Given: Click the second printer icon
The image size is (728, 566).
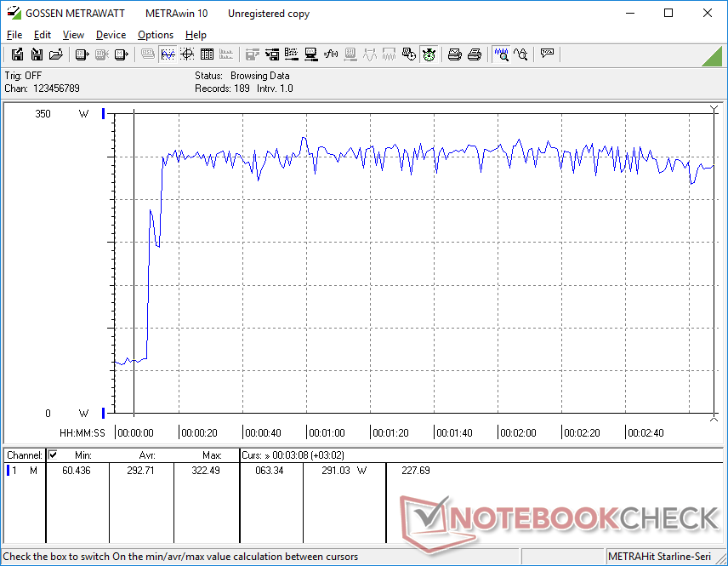Looking at the screenshot, I should point(474,54).
